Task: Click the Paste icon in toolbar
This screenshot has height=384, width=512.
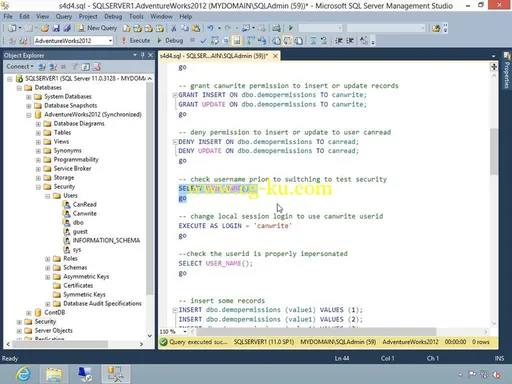Action: (196, 28)
